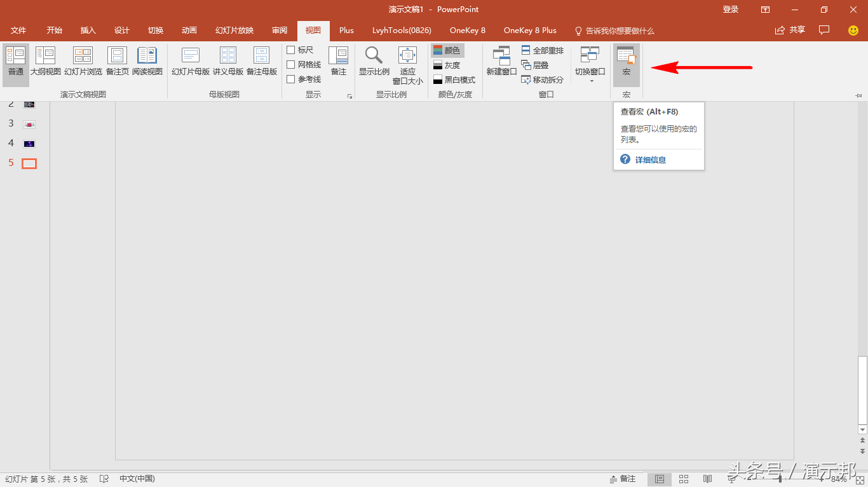Select slide 5 thumbnail

[x=29, y=163]
